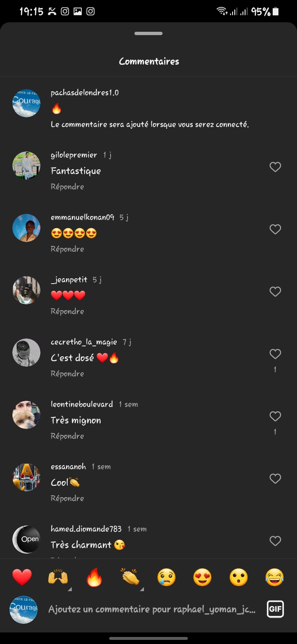Insert the red heart emoji reaction
297x644 pixels.
pos(22,577)
